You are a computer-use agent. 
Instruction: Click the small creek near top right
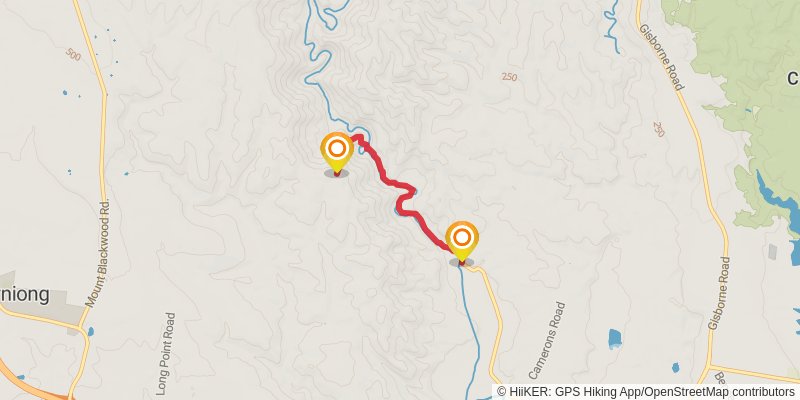pyautogui.click(x=612, y=28)
